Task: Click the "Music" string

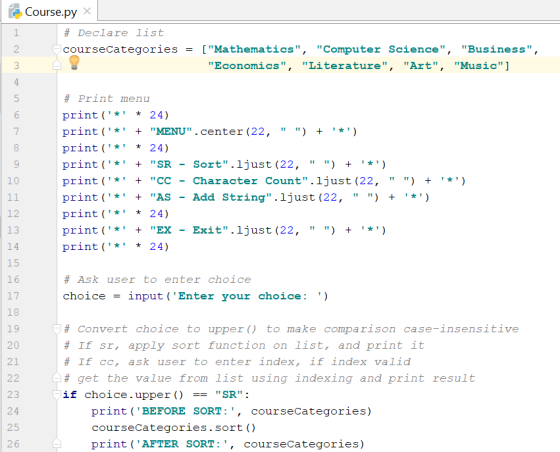Action: tap(479, 66)
